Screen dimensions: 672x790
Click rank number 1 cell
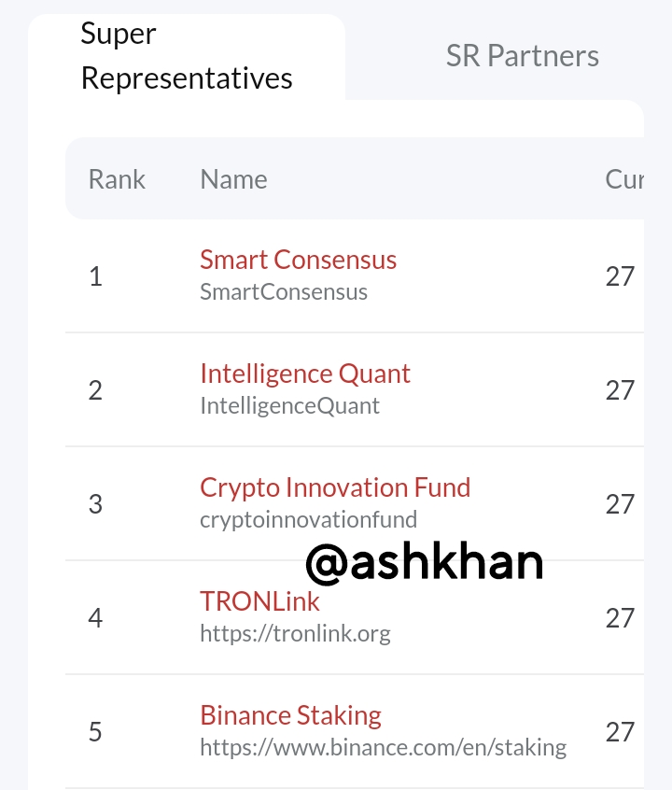pos(95,276)
